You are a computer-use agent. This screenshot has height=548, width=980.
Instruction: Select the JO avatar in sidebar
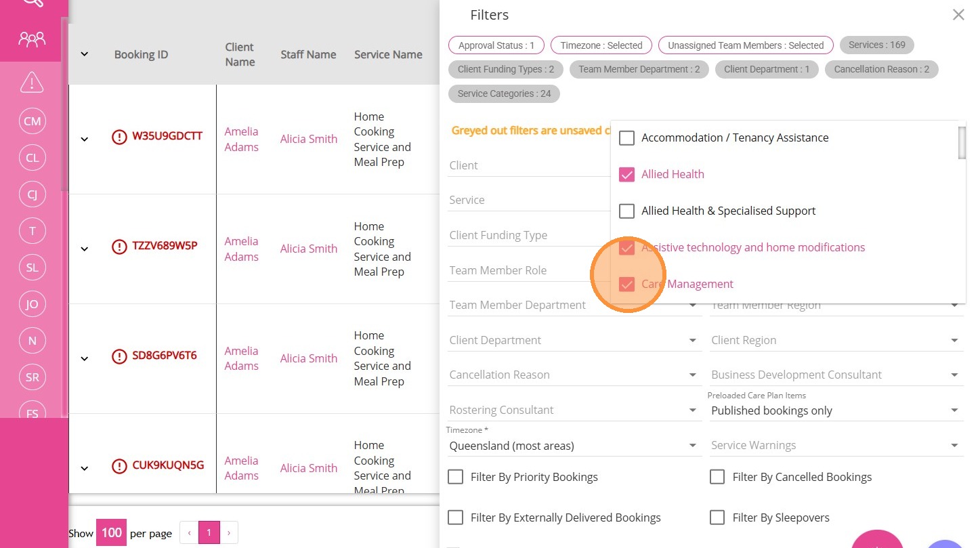(x=32, y=304)
